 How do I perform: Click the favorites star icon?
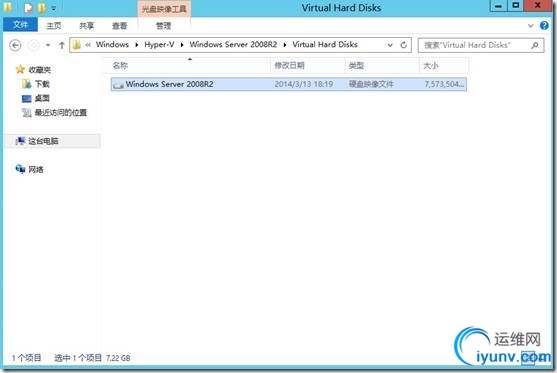pos(20,69)
